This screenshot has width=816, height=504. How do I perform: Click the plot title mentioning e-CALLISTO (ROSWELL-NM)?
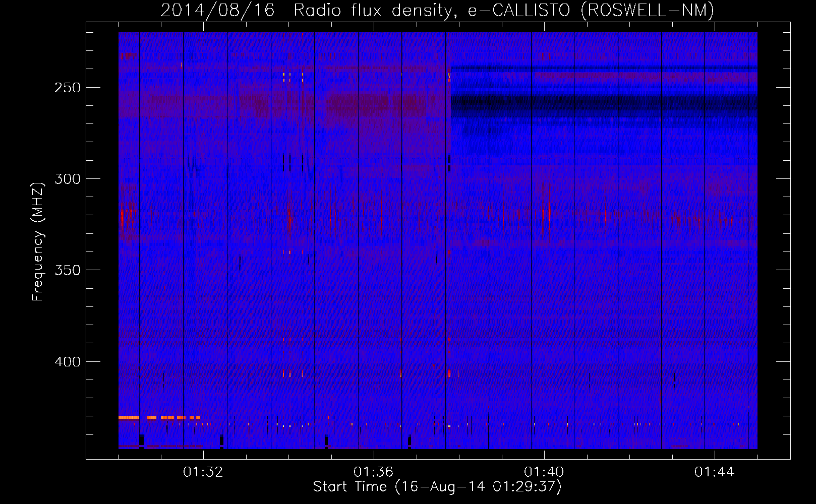(437, 10)
